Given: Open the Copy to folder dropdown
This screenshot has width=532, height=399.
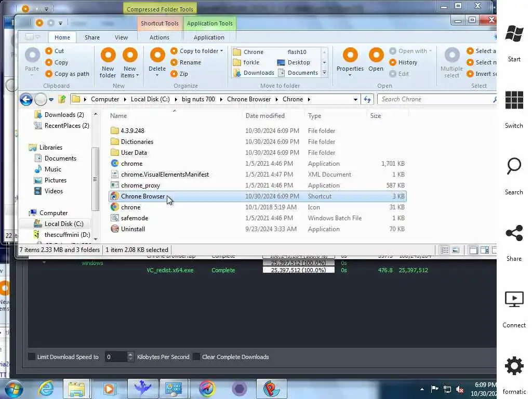Looking at the screenshot, I should point(197,51).
